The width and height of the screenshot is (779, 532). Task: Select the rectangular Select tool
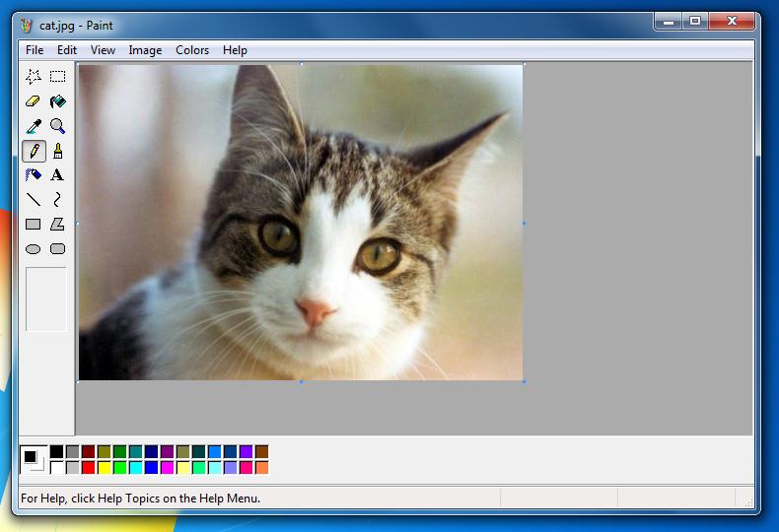click(x=58, y=77)
